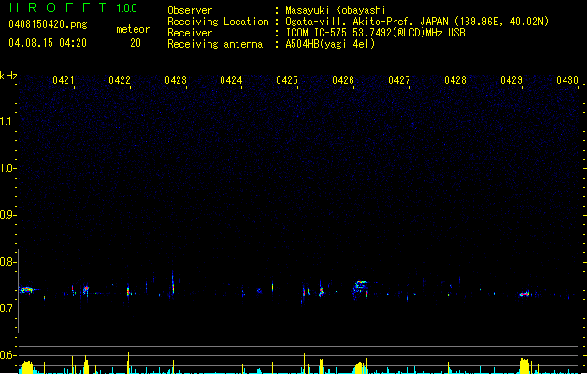
Task: Click the kHz axis unit label
Action: tap(8, 76)
